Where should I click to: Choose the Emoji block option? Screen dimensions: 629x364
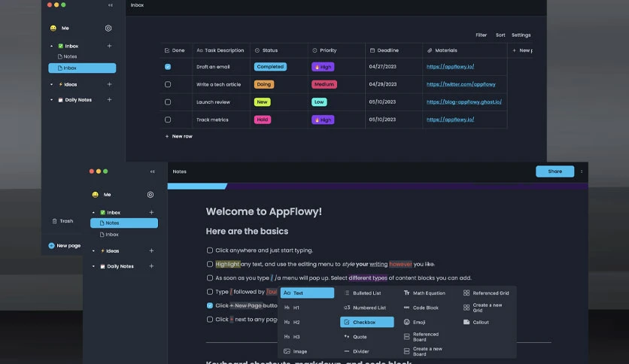pyautogui.click(x=415, y=322)
